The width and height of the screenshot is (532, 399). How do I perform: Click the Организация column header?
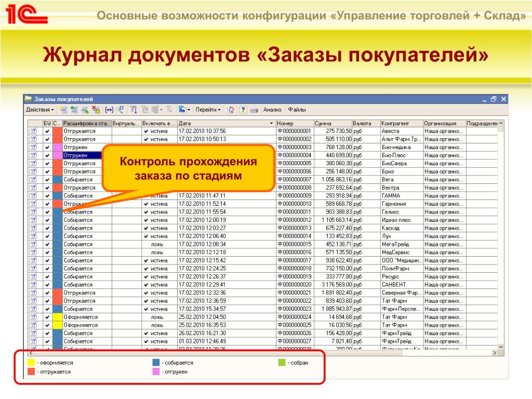pyautogui.click(x=444, y=124)
